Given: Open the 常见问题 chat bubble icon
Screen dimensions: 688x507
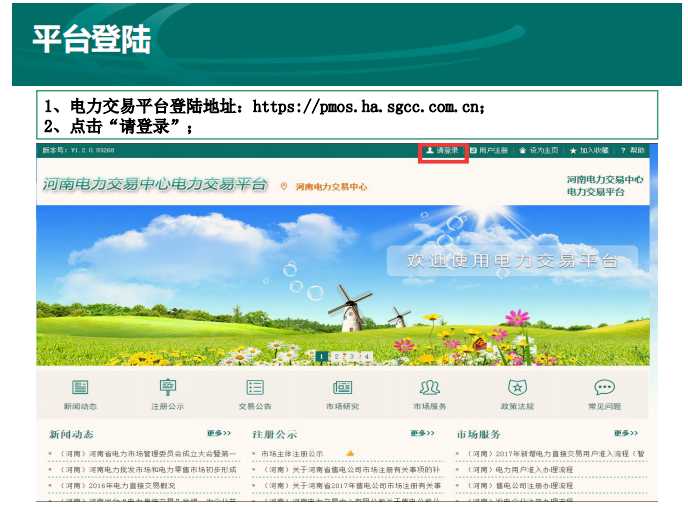Looking at the screenshot, I should 604,388.
